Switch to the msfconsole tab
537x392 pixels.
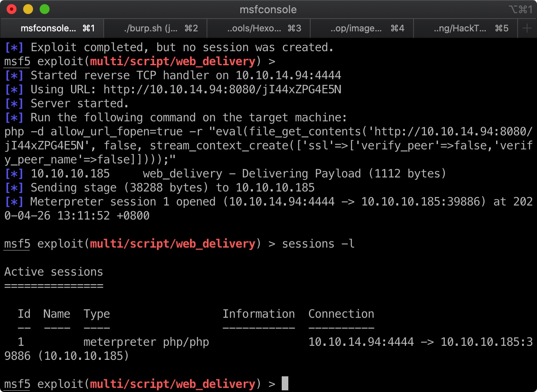point(52,28)
